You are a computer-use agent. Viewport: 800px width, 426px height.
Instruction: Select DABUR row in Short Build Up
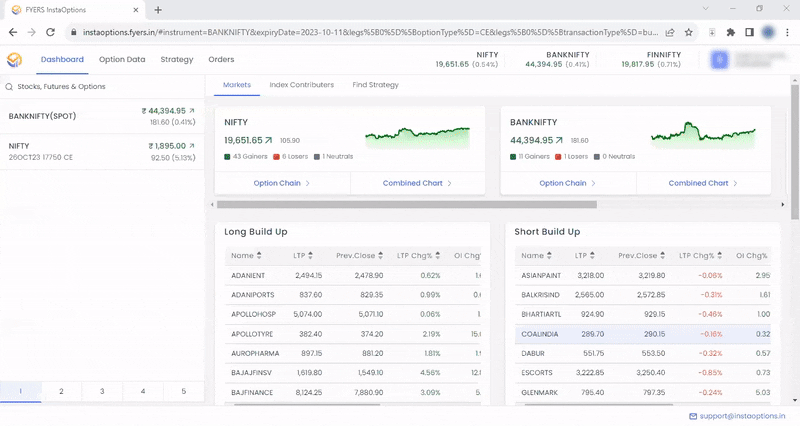tap(643, 354)
